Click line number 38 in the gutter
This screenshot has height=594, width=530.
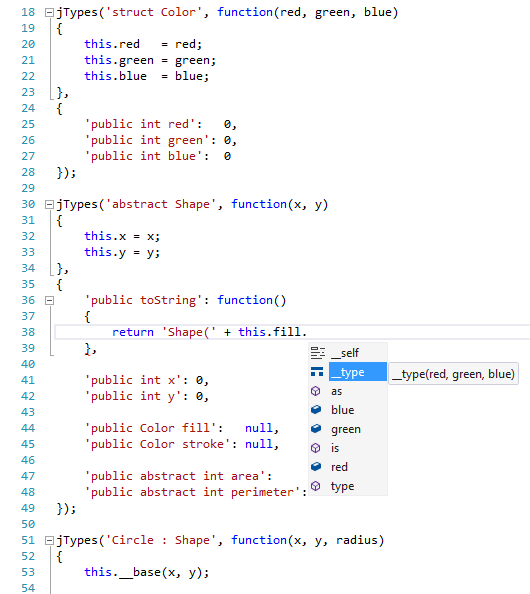(x=28, y=332)
